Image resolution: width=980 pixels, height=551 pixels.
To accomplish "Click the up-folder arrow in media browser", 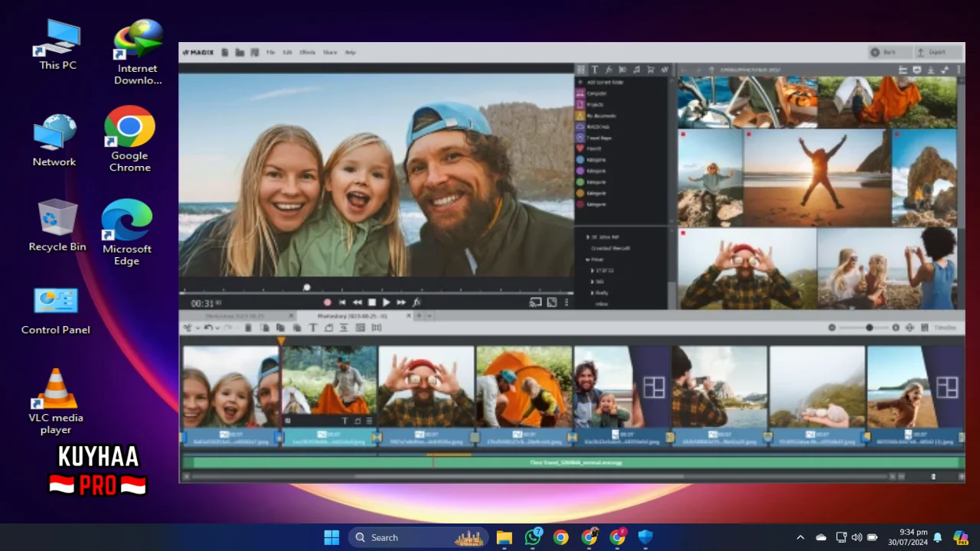I will (711, 70).
